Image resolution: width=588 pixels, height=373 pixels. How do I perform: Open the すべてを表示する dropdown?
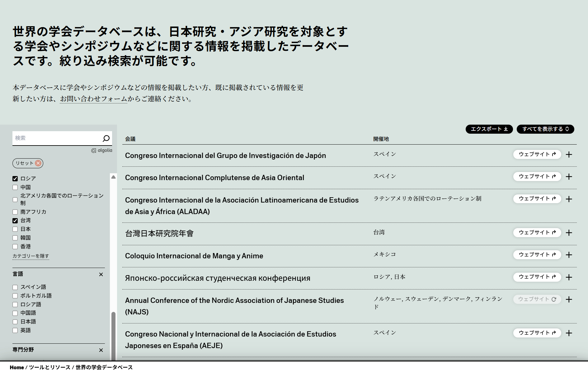[x=545, y=129]
